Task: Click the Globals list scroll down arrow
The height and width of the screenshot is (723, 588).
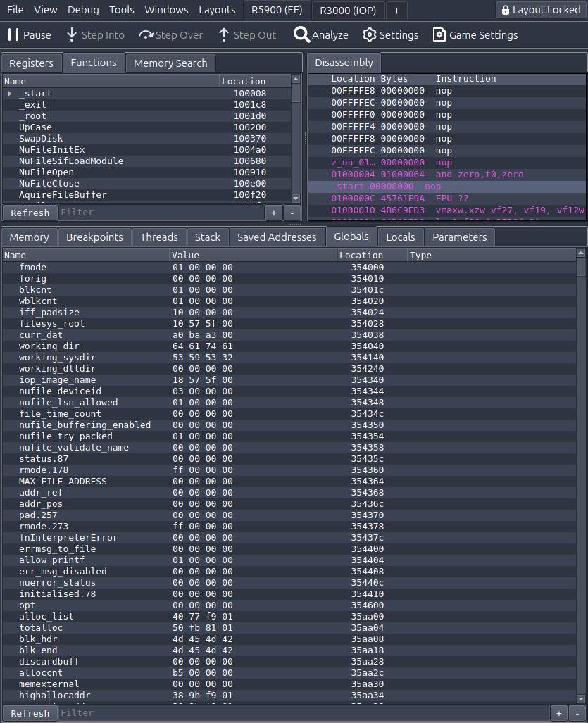Action: (x=581, y=699)
